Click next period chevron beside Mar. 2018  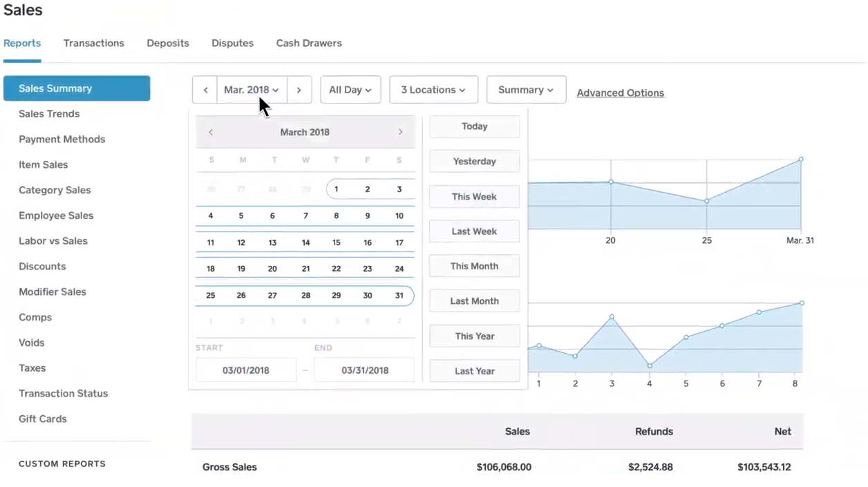click(x=299, y=89)
